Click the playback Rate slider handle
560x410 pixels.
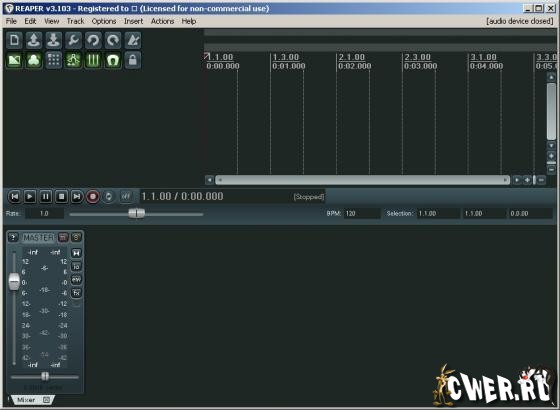[136, 213]
